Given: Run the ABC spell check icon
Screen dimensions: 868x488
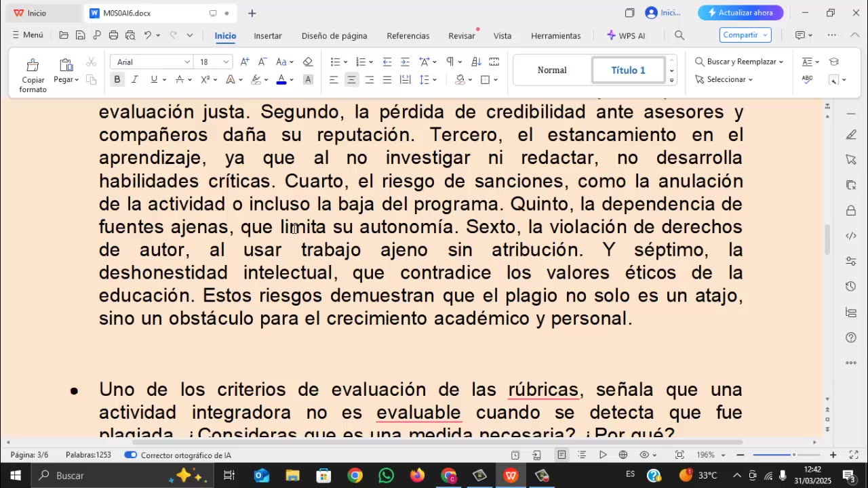Looking at the screenshot, I should point(807,79).
